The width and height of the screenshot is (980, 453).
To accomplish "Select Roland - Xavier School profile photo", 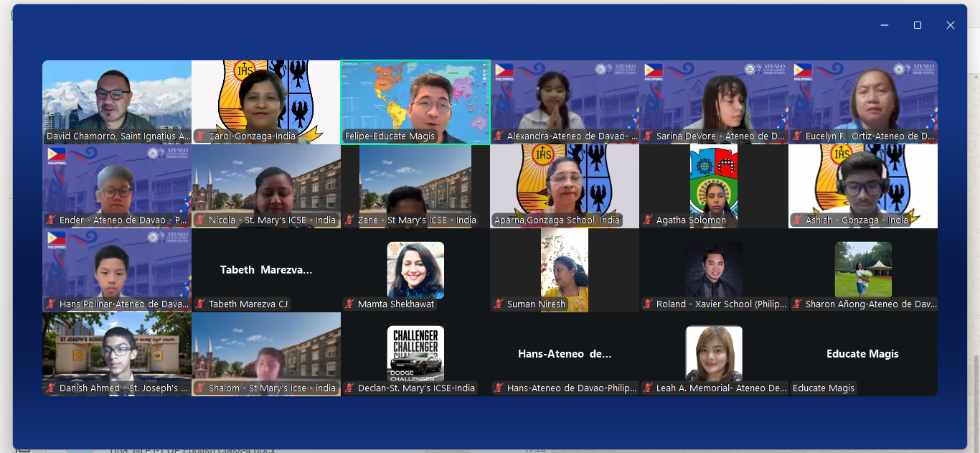I will pyautogui.click(x=714, y=270).
